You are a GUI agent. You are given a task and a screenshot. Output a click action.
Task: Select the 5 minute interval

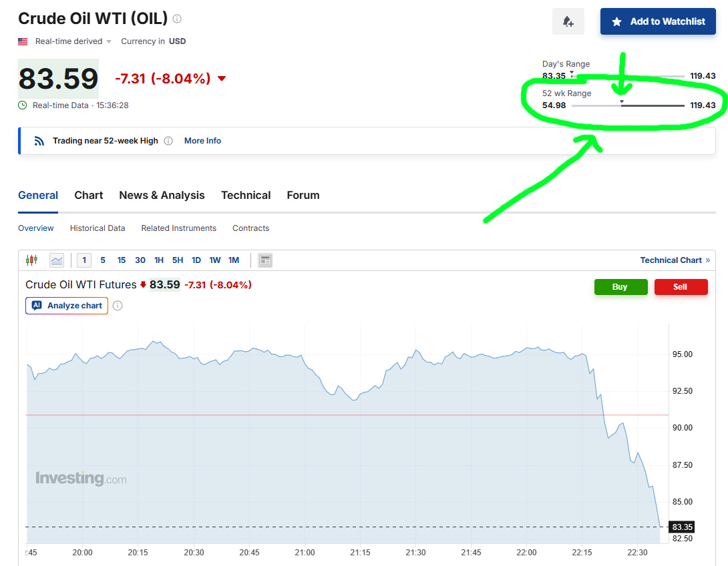103,260
